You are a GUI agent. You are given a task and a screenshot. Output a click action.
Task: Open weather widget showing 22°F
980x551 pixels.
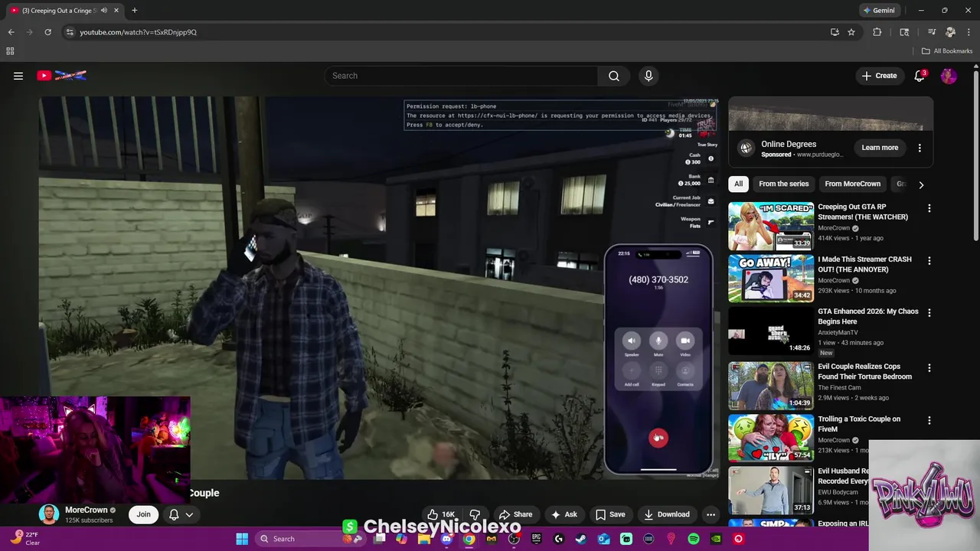click(24, 538)
